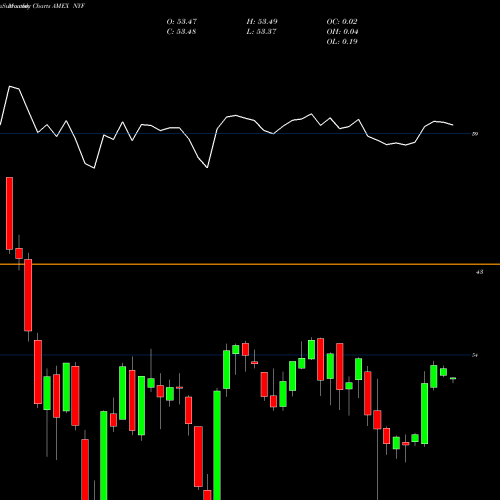Click the "OC: 0.02" value
This screenshot has height=500, width=500.
click(342, 22)
